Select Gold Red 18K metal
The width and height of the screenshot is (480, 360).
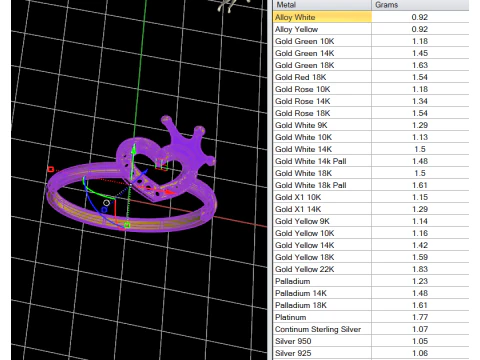click(x=322, y=77)
